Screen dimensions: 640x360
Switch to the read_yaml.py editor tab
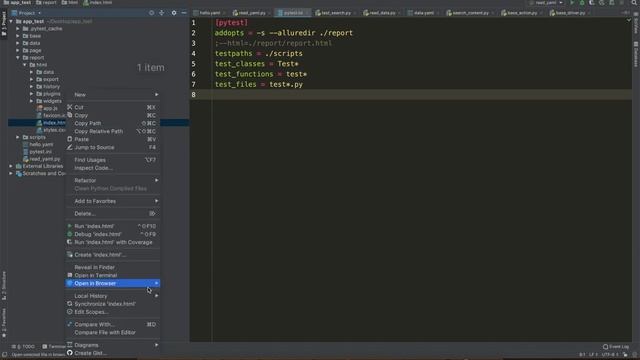[x=251, y=13]
